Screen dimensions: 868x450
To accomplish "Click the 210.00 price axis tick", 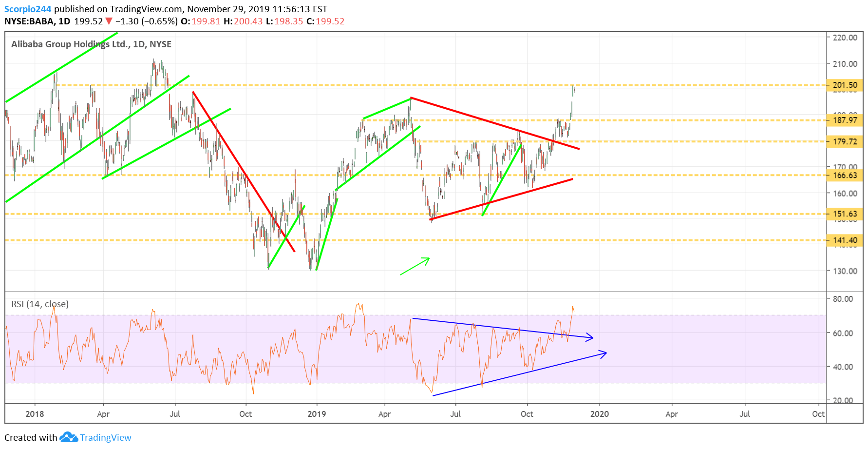I will tap(845, 63).
